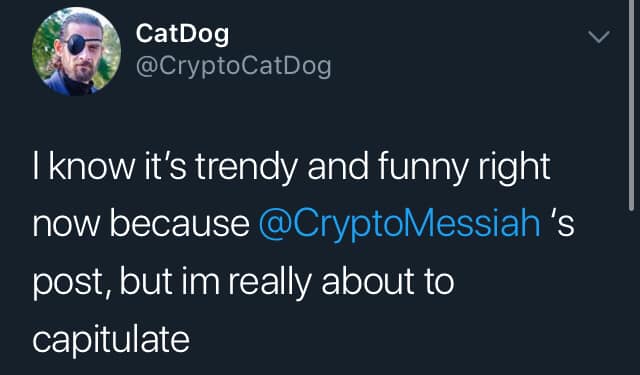Open the tweet options chevron menu
640x375 pixels.
pyautogui.click(x=599, y=37)
